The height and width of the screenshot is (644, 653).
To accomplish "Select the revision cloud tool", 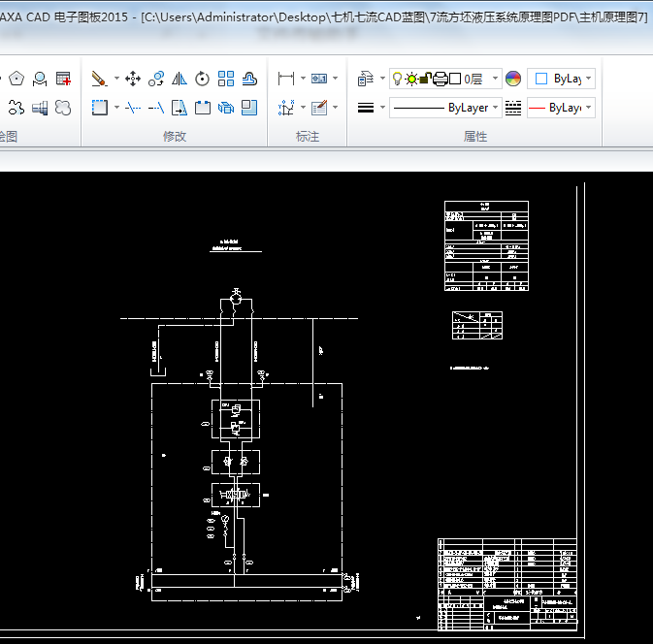I will (63, 108).
